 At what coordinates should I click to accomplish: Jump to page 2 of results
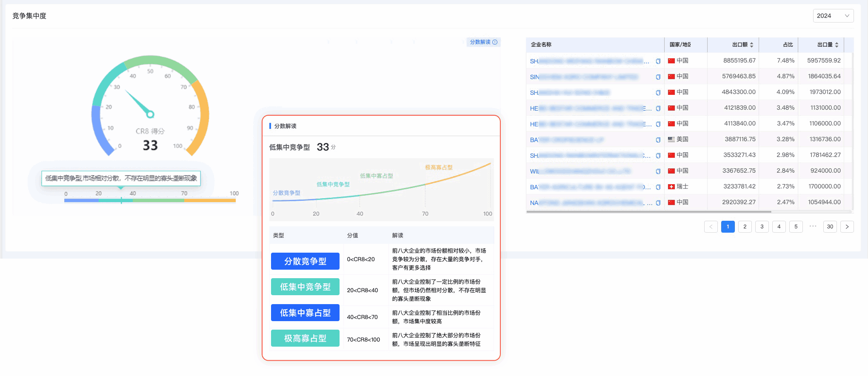(745, 227)
